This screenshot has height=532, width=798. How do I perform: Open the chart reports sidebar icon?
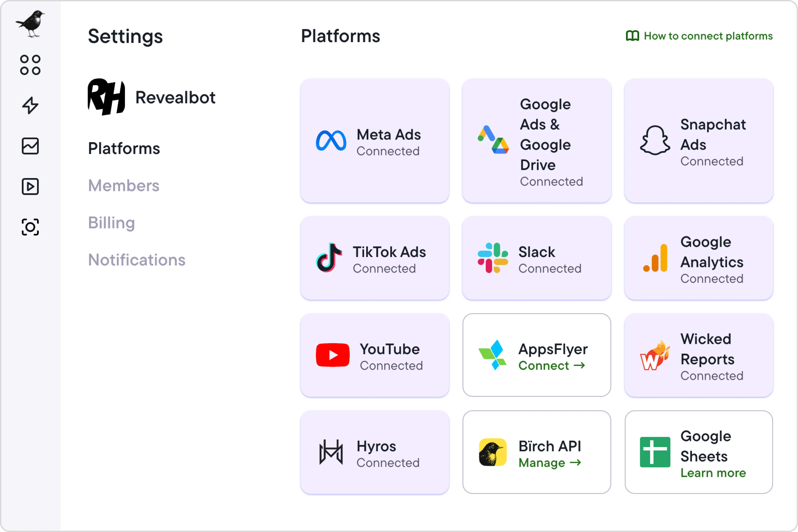click(x=30, y=146)
